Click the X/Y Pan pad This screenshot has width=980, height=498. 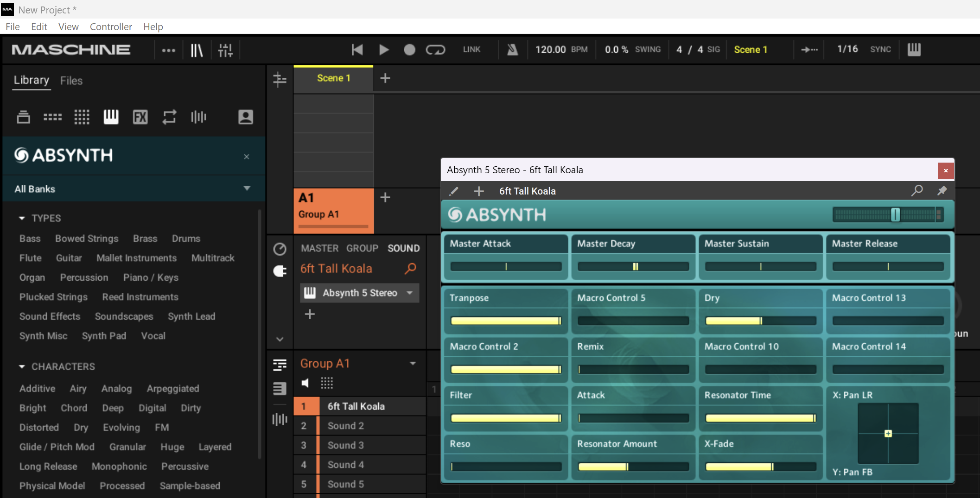point(888,434)
